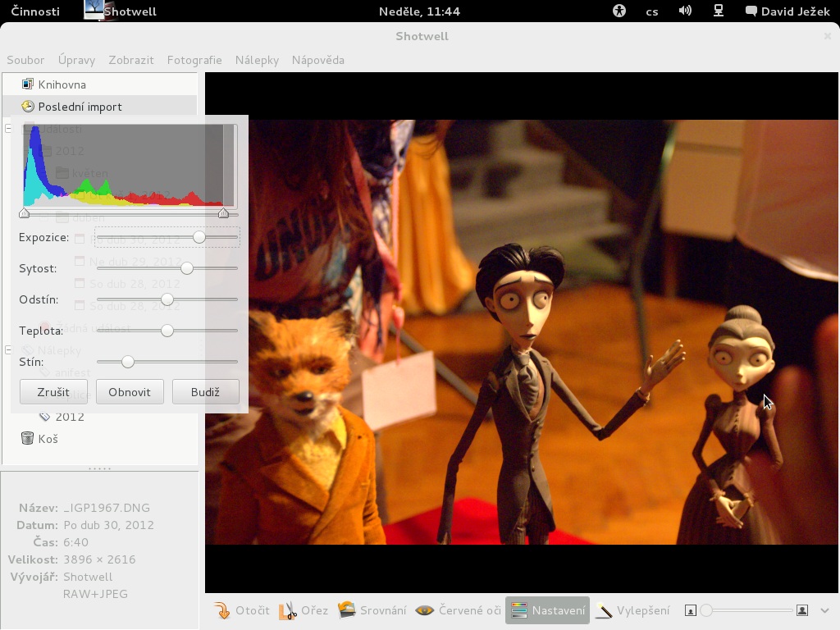Open the Zobrazit menu
Screen dimensions: 840x630
(x=131, y=60)
